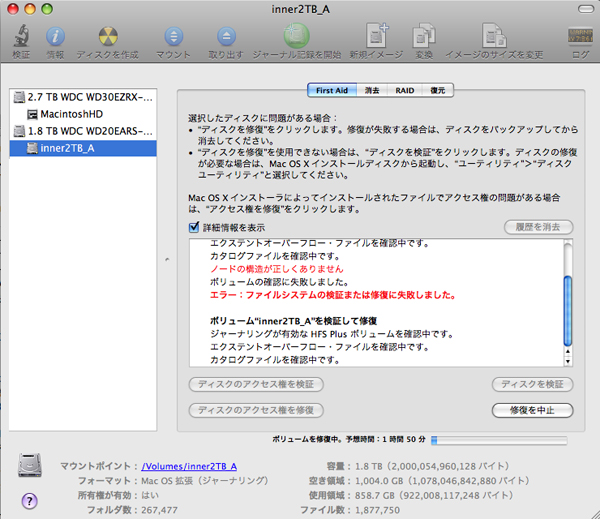Click the 取り出す (Eject) toolbar icon
Viewport: 600px width, 519px height.
click(226, 36)
